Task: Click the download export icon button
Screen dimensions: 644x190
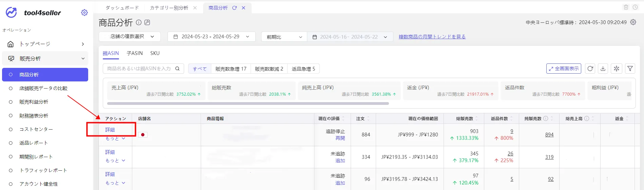Action: pos(603,69)
